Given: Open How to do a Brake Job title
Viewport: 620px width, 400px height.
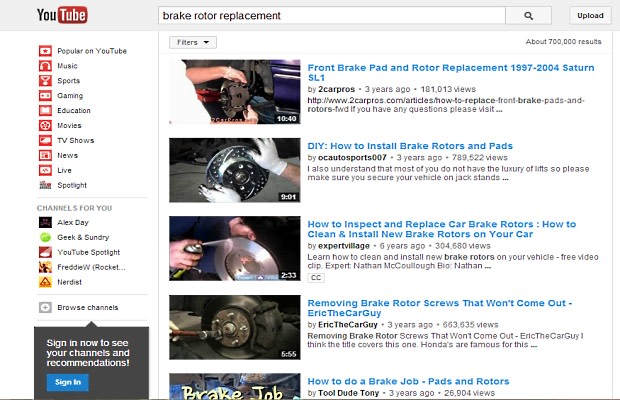Looking at the screenshot, I should pos(408,381).
